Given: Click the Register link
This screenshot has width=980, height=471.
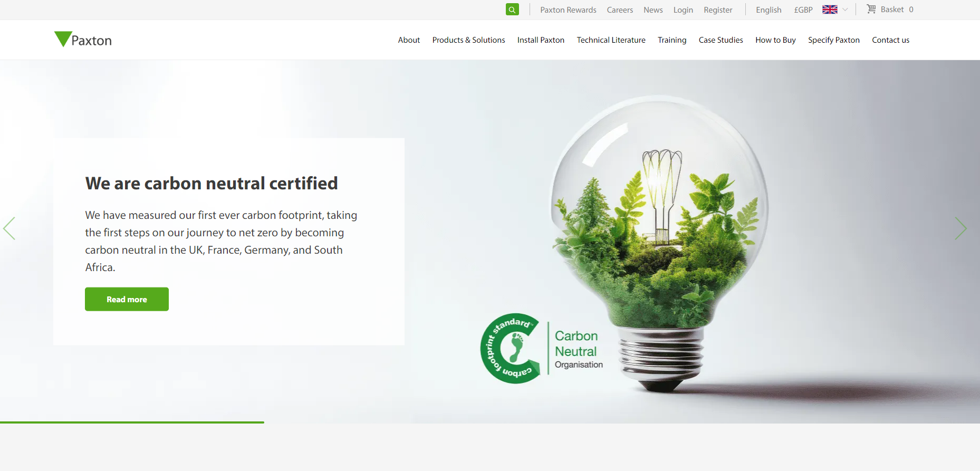Looking at the screenshot, I should coord(718,9).
